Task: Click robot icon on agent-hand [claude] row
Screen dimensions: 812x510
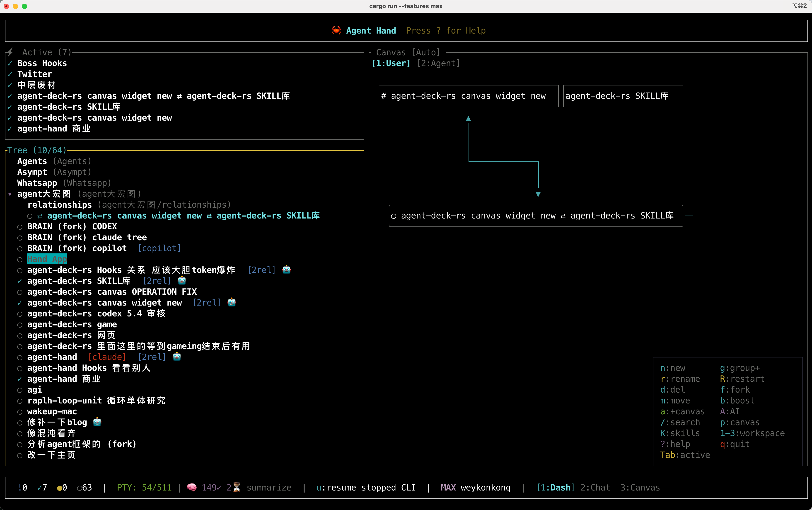Action: tap(177, 357)
